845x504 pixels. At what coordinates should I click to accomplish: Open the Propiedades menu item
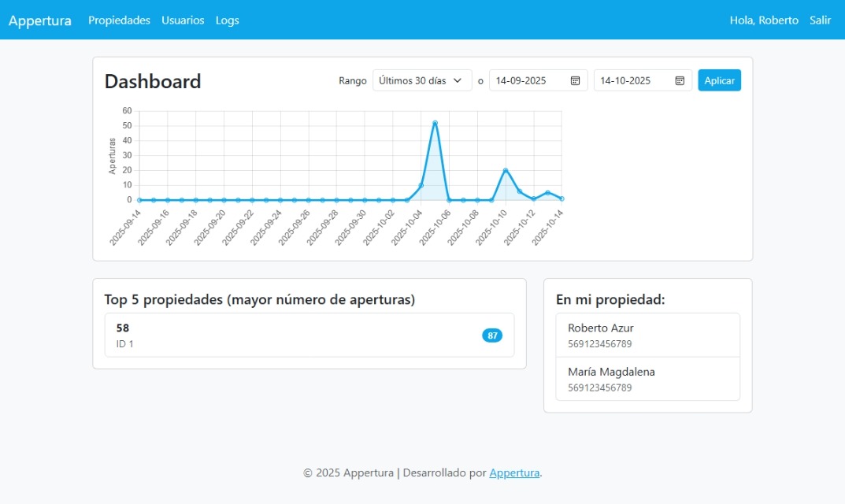pyautogui.click(x=119, y=20)
